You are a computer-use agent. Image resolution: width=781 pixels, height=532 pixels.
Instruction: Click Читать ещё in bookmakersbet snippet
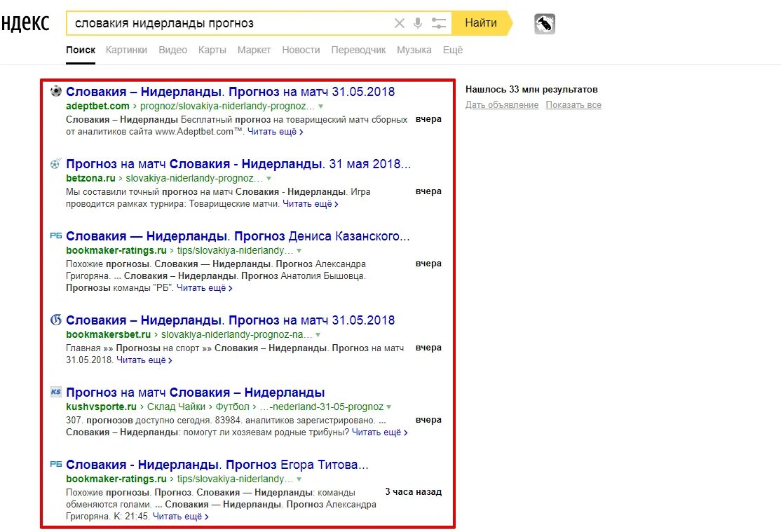(144, 360)
